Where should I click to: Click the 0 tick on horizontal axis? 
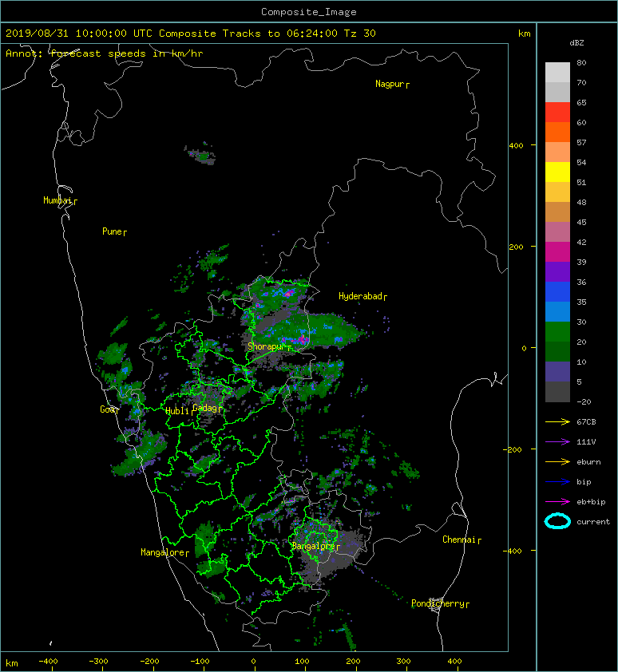pos(253,662)
